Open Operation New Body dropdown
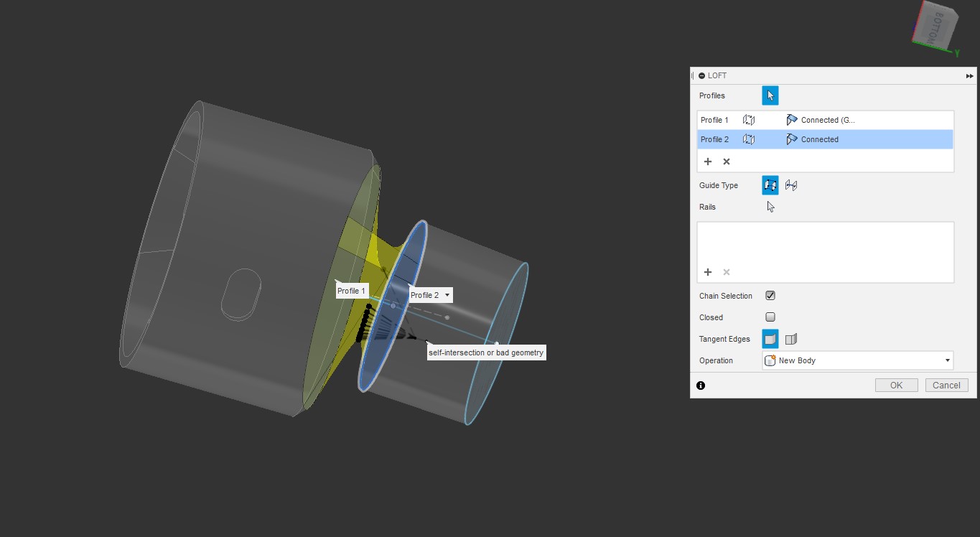Image resolution: width=980 pixels, height=537 pixels. [x=857, y=360]
